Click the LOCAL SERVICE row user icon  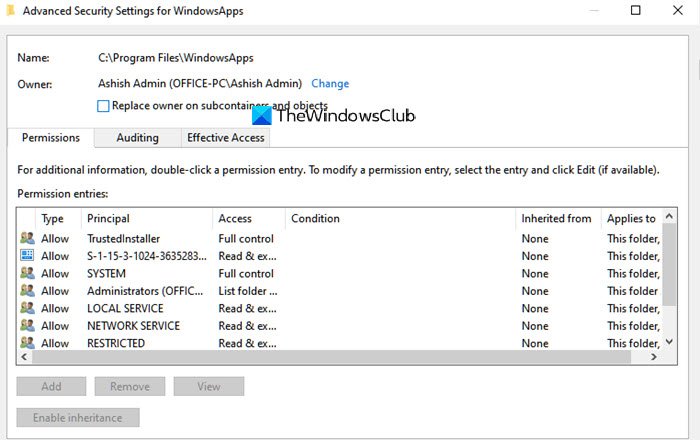tap(27, 307)
